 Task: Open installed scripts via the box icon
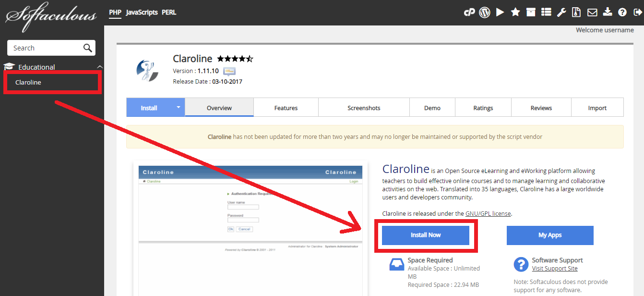[x=531, y=12]
